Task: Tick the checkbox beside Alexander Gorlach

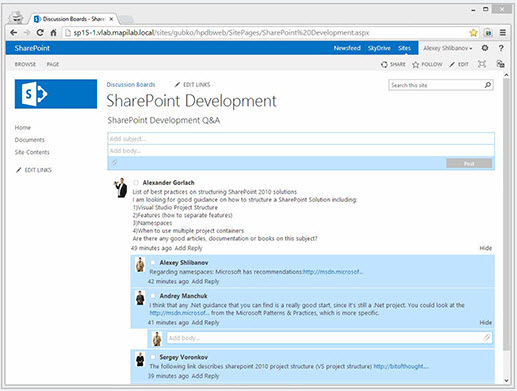Action: click(x=136, y=182)
